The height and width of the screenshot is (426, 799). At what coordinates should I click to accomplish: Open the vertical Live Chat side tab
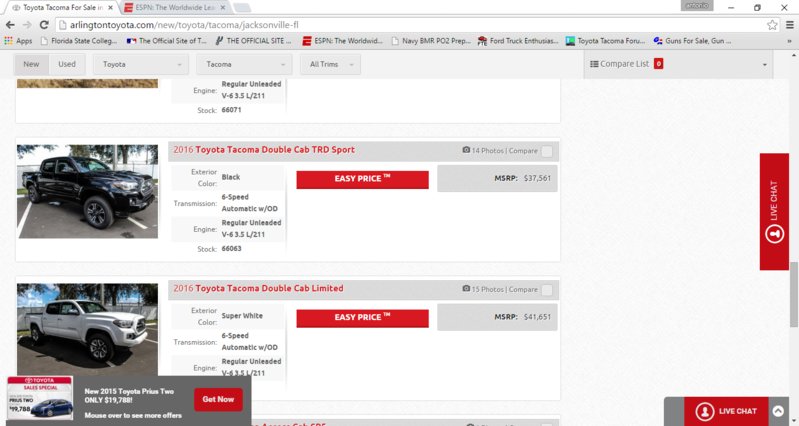[x=774, y=211]
